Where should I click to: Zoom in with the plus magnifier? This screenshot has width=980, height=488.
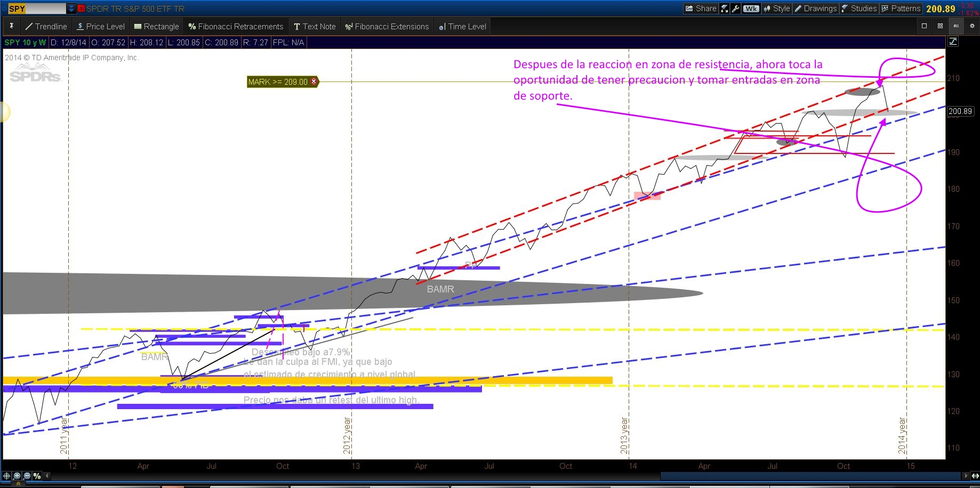coord(17,476)
